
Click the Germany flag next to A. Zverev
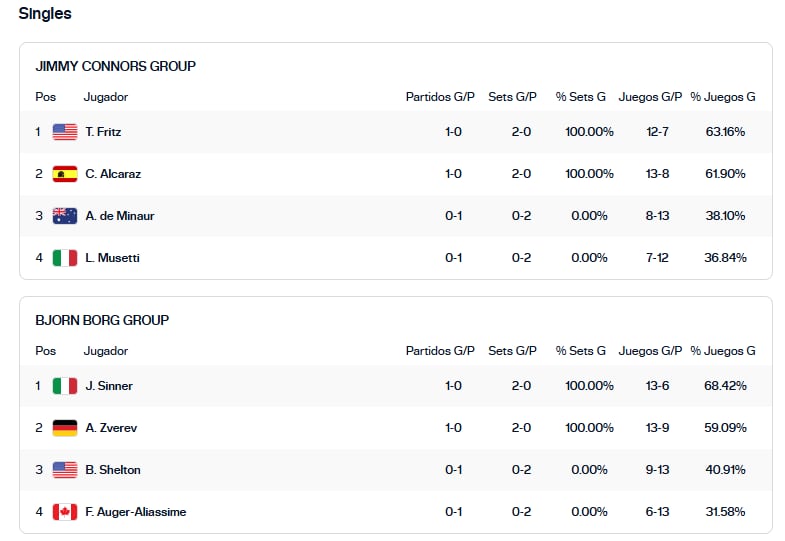point(65,428)
